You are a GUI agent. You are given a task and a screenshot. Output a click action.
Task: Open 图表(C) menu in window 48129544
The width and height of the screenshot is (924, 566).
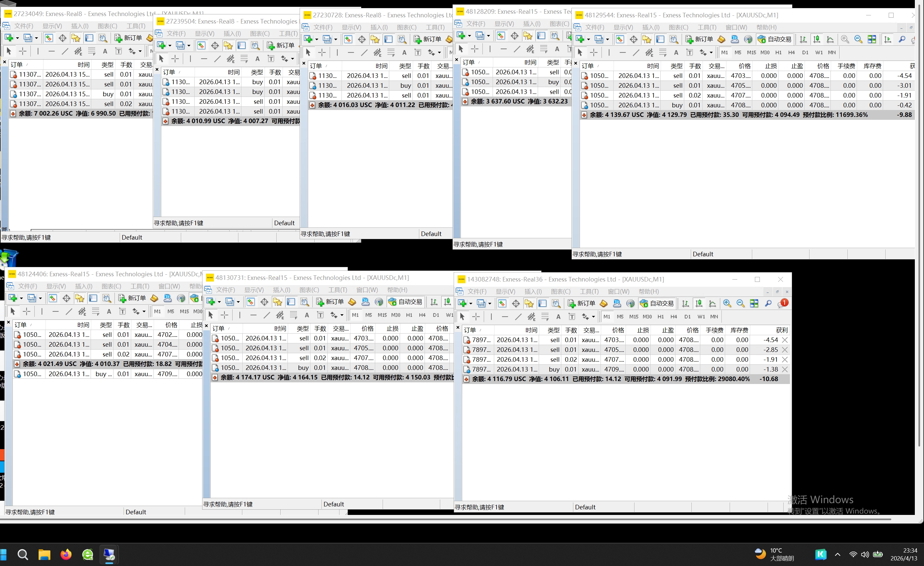coord(678,27)
